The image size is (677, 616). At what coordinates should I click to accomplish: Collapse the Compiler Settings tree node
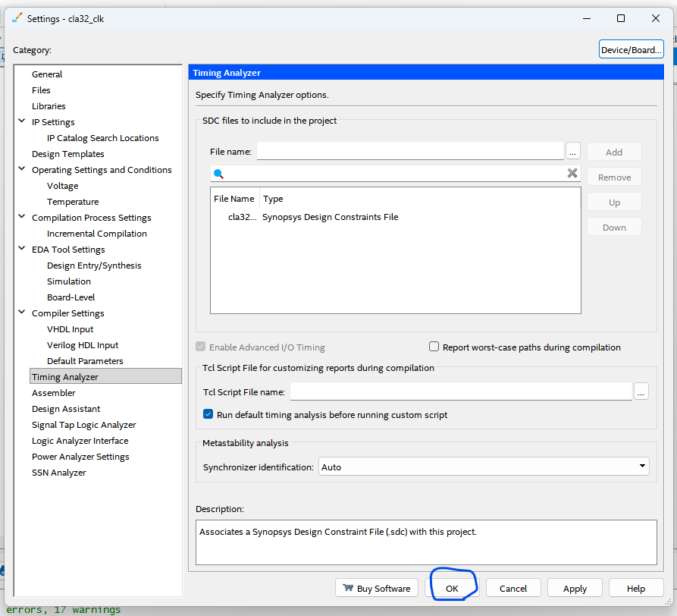click(x=22, y=313)
